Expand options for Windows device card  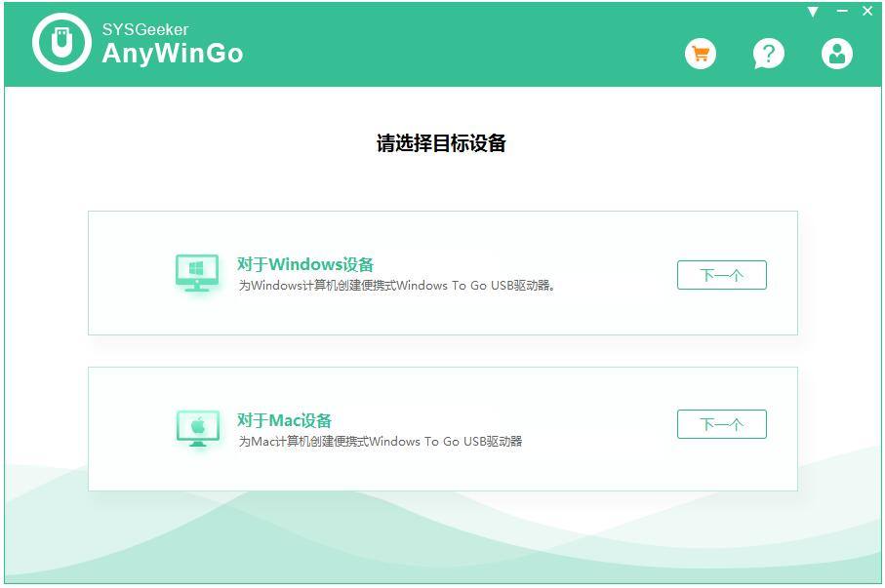tap(722, 274)
